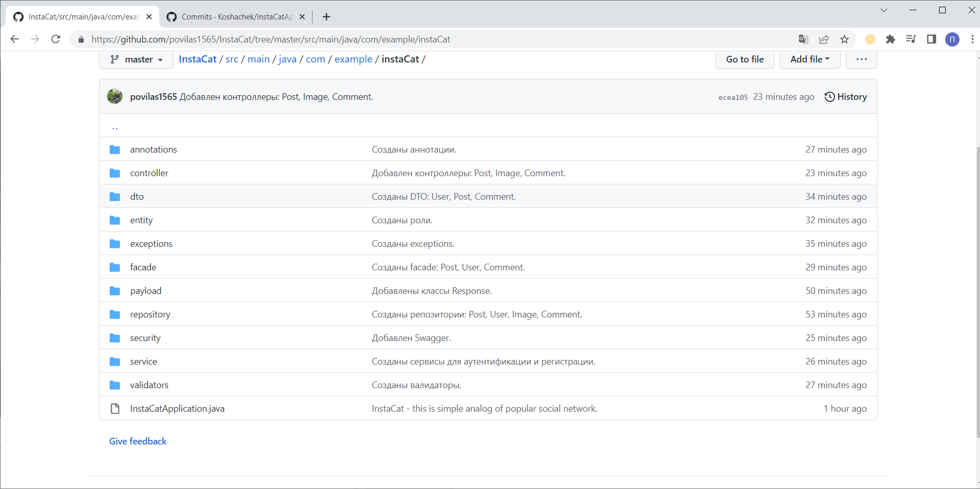Click '53 minutes ago' in repository row
Image resolution: width=980 pixels, height=489 pixels.
(x=836, y=314)
